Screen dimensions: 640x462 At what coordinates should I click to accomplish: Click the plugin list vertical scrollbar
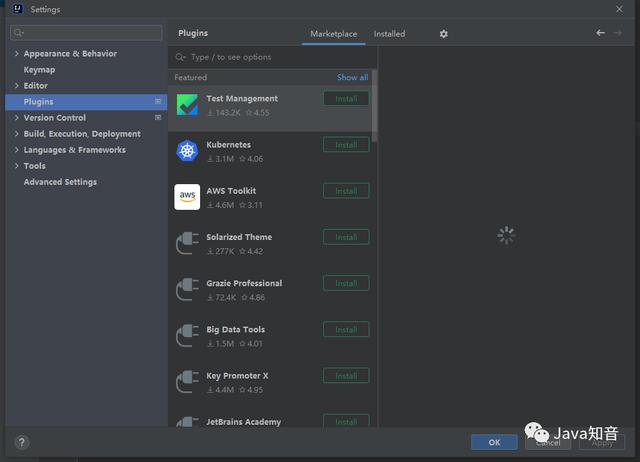tap(374, 105)
